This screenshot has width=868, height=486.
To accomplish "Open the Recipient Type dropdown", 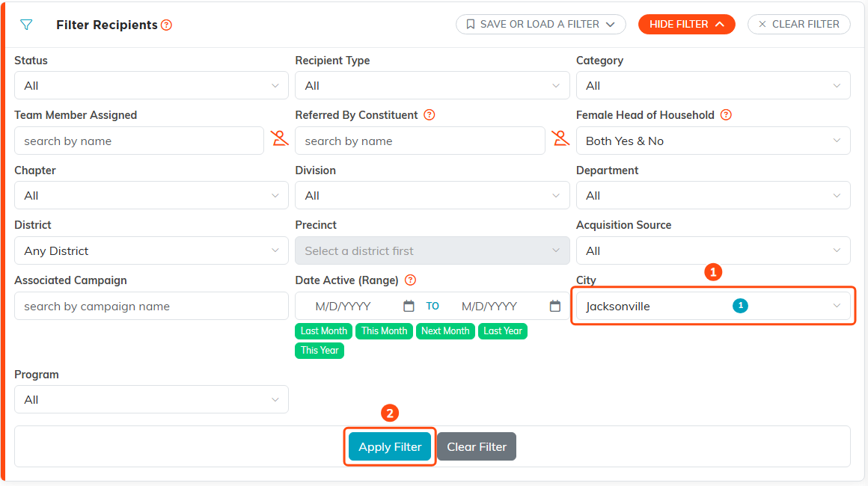I will pos(433,86).
